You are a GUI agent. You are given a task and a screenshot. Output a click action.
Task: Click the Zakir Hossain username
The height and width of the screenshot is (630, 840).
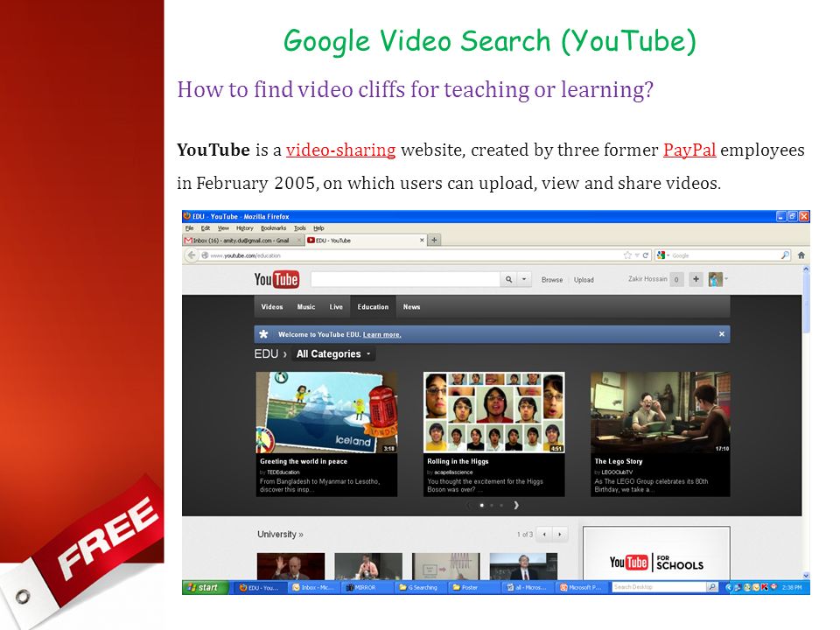click(x=647, y=279)
